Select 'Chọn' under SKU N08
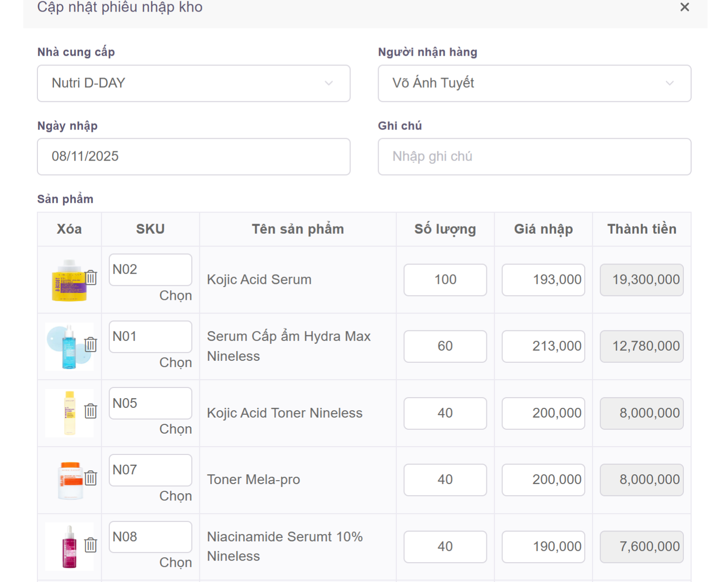Viewport: 728px width, 582px height. click(175, 563)
